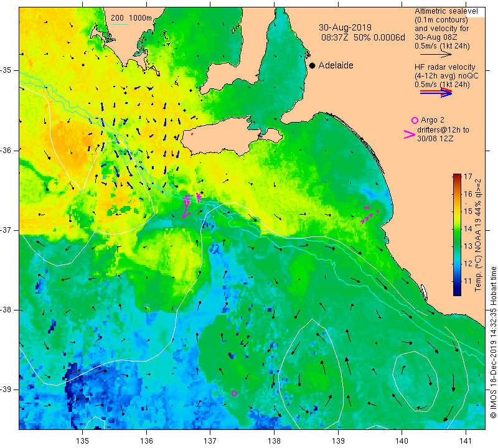498x448 pixels.
Task: Click the magenta Argo circle in the legend
Action: click(x=415, y=120)
